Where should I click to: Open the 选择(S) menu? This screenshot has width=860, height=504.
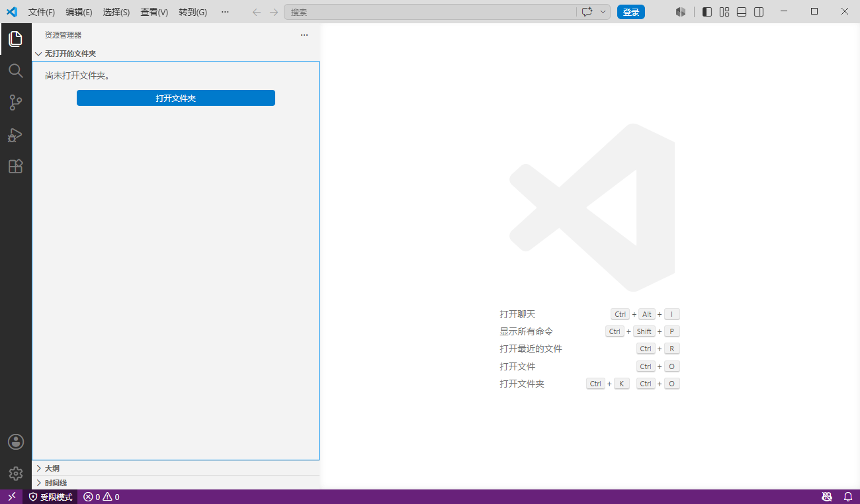(116, 12)
